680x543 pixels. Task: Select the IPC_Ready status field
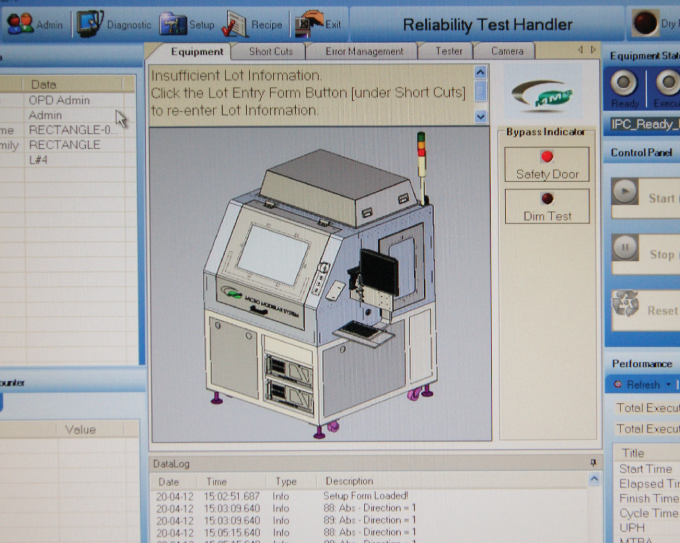(644, 124)
